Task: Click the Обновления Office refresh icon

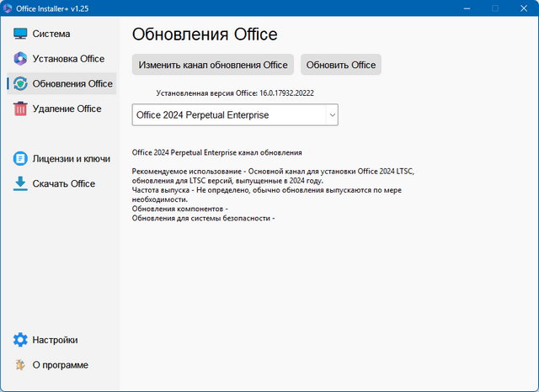Action: 21,83
